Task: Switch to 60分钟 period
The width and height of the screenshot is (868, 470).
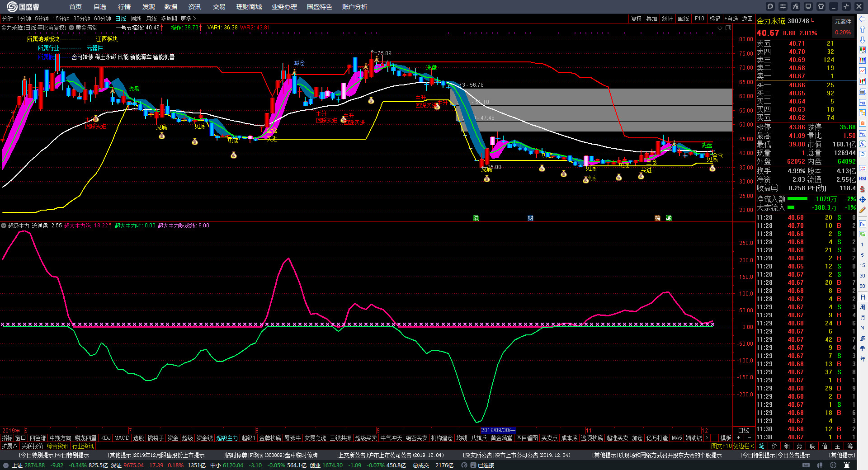Action: point(103,19)
